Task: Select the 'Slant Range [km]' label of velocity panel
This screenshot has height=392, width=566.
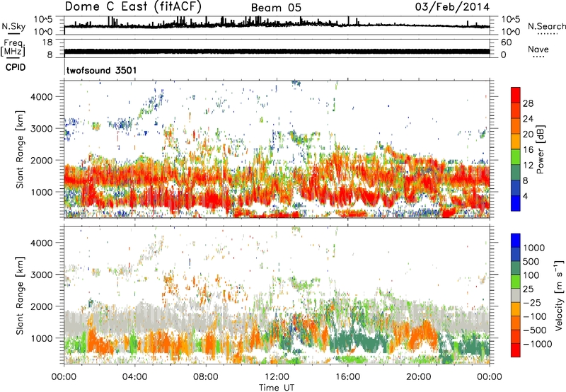Action: coord(20,296)
